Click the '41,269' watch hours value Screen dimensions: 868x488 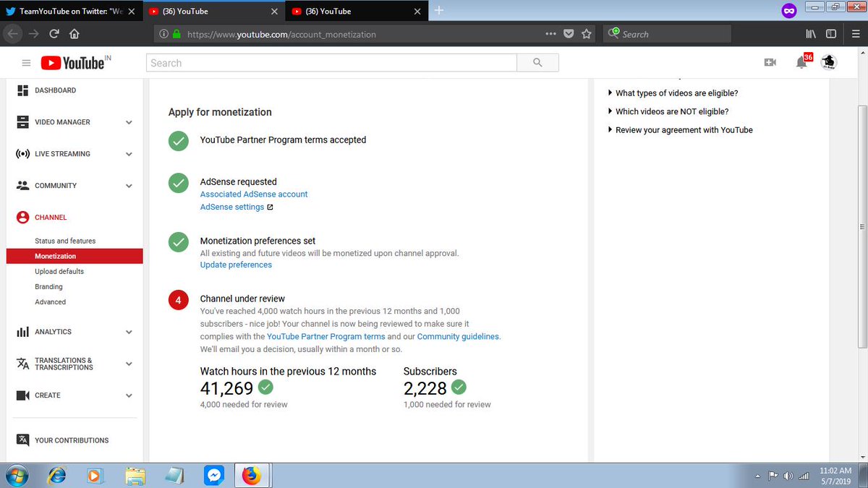226,388
